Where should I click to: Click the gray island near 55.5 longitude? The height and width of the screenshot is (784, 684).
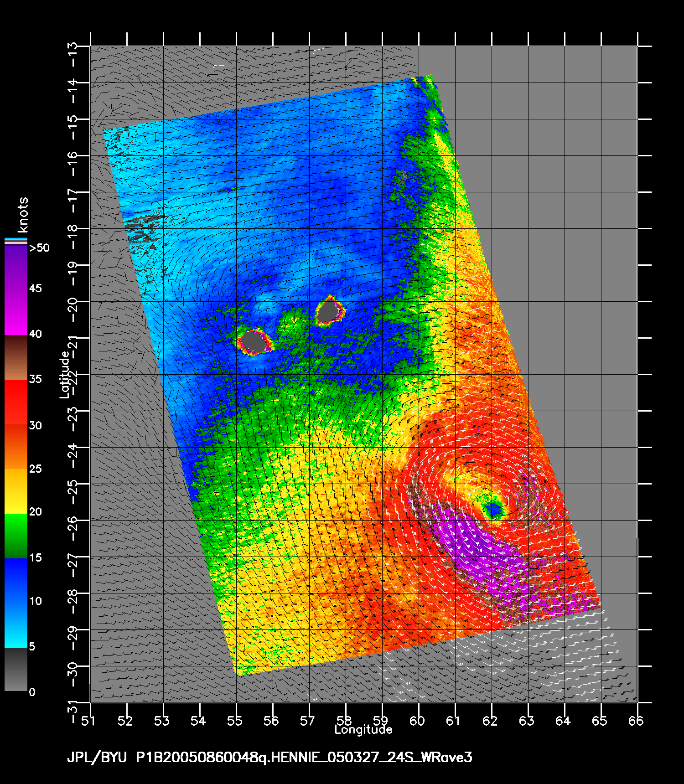[x=254, y=342]
